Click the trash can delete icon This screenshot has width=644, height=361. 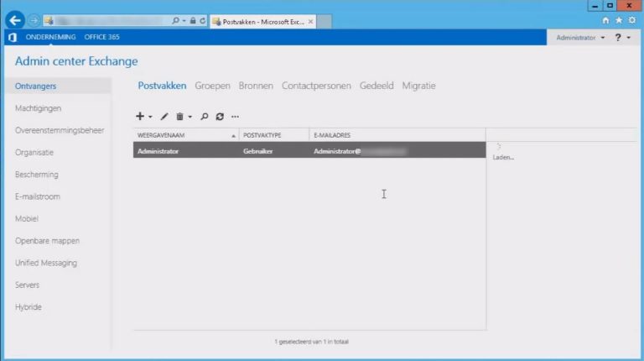(179, 117)
